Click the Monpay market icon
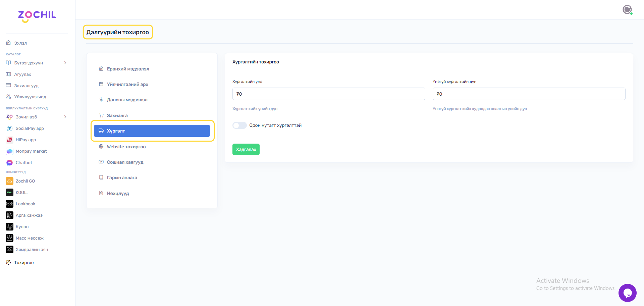 (9, 151)
